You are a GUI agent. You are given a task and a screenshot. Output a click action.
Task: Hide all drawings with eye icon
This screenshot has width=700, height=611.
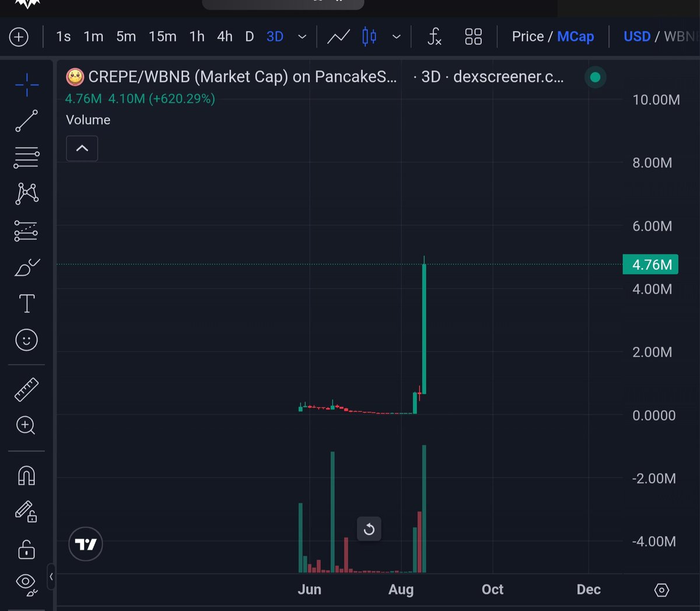pyautogui.click(x=27, y=584)
